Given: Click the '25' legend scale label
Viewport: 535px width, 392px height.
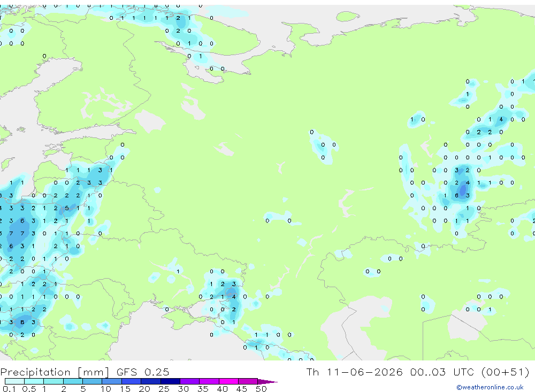Looking at the screenshot, I should pyautogui.click(x=164, y=389).
